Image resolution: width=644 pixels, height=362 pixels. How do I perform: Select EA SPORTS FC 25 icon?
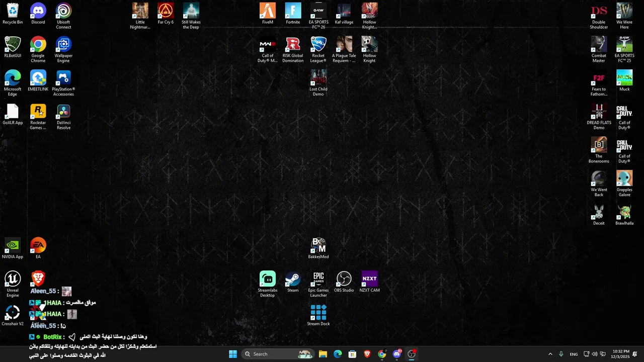coord(624,50)
